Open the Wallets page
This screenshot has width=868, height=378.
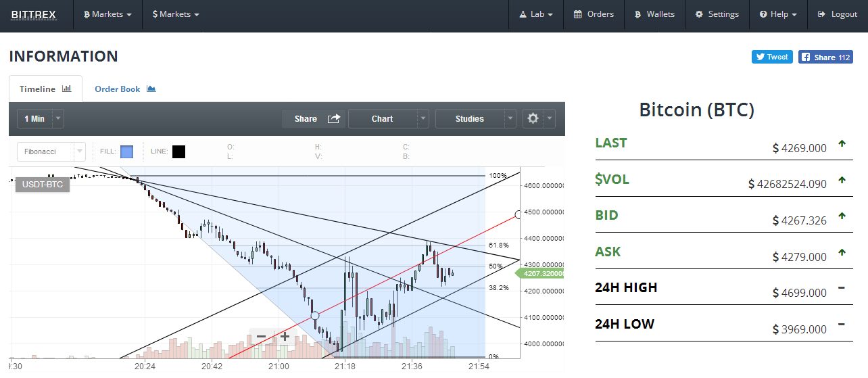click(x=654, y=14)
